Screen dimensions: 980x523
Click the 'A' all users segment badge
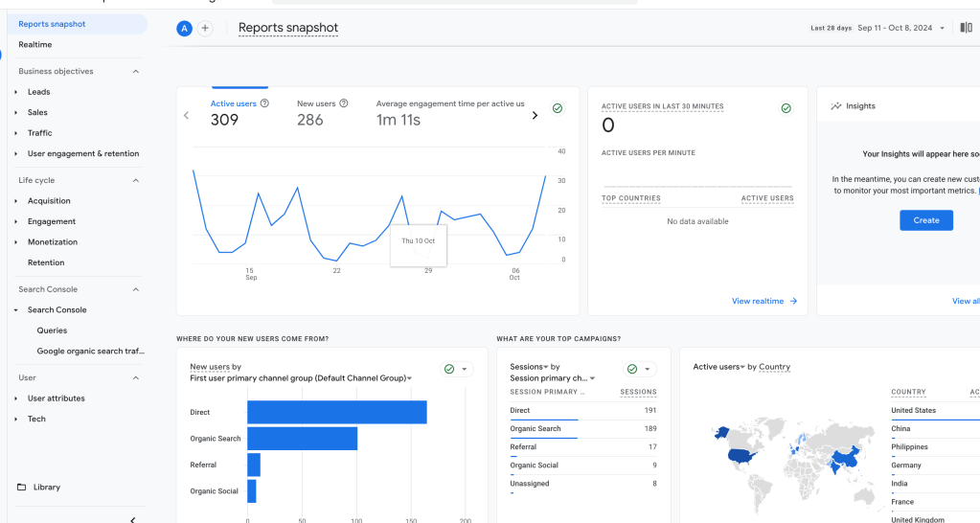click(x=184, y=29)
